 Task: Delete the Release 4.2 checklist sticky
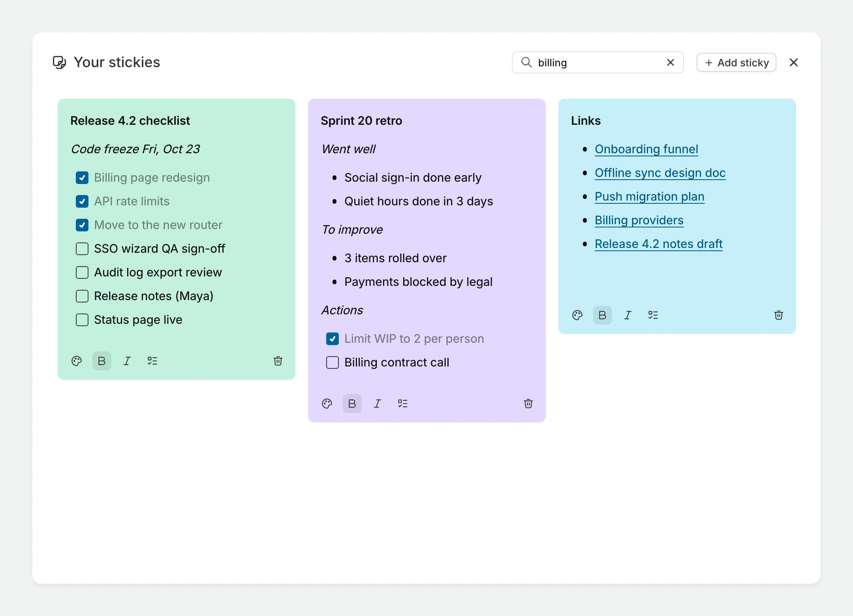[x=278, y=361]
